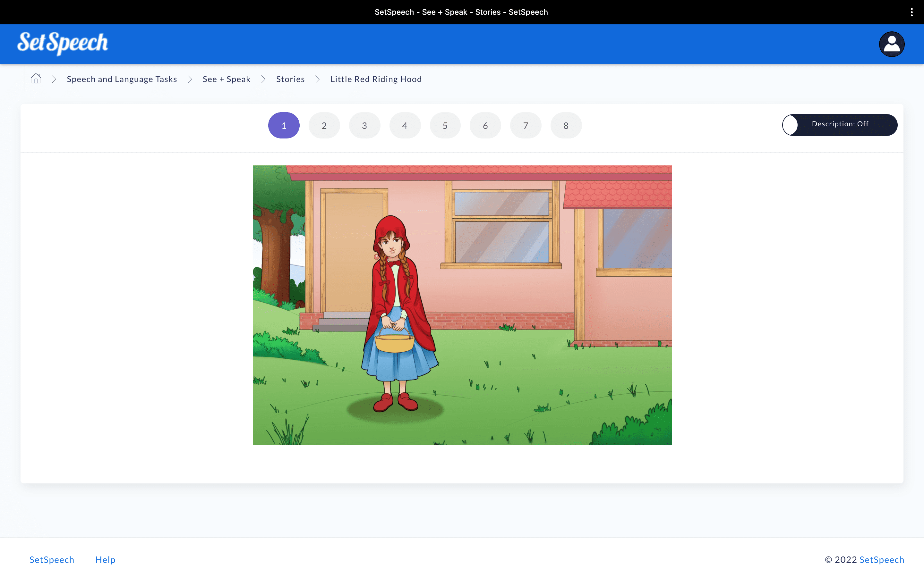This screenshot has height=577, width=924.
Task: Open the user profile avatar icon
Action: 891,44
